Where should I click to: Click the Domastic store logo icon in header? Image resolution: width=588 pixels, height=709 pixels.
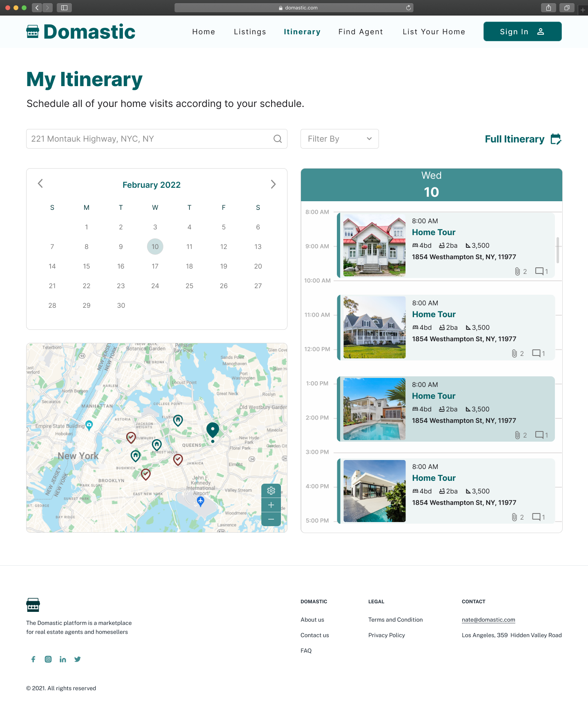[33, 32]
